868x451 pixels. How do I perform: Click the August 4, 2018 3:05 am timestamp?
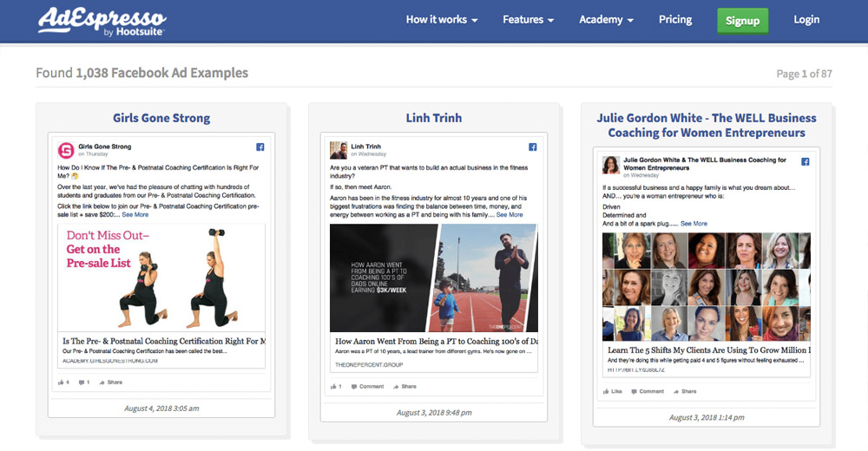161,409
